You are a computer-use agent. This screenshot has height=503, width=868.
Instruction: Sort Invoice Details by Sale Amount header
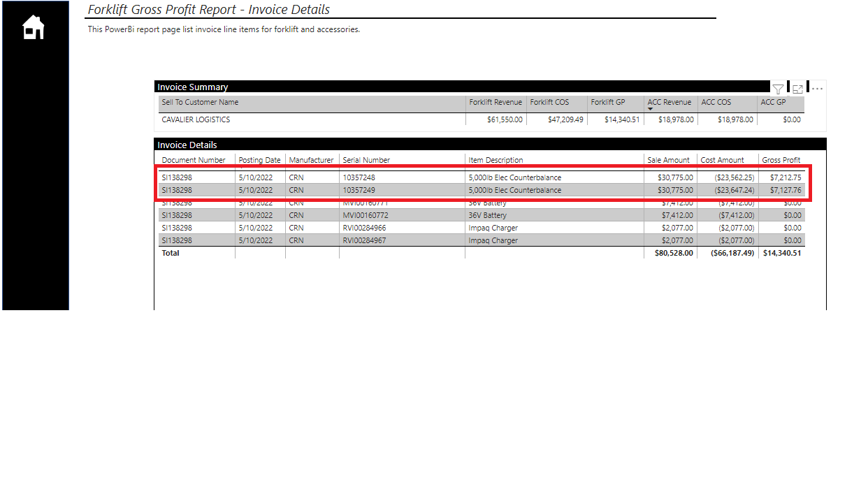click(x=668, y=160)
